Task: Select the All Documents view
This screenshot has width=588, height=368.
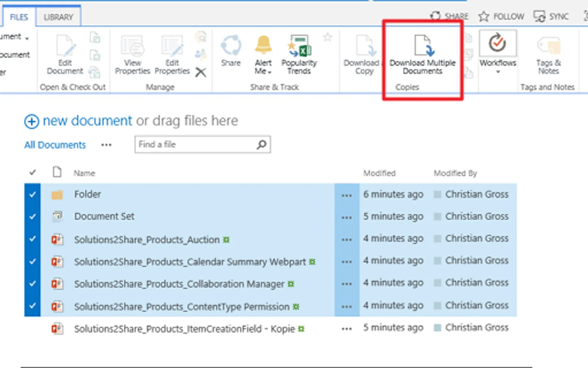Action: [x=55, y=145]
